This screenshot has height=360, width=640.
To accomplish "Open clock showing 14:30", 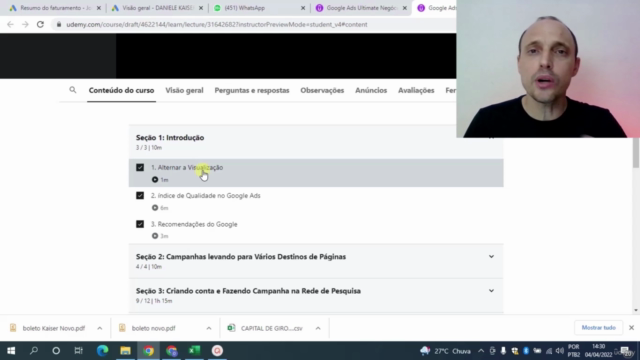I will pyautogui.click(x=598, y=351).
